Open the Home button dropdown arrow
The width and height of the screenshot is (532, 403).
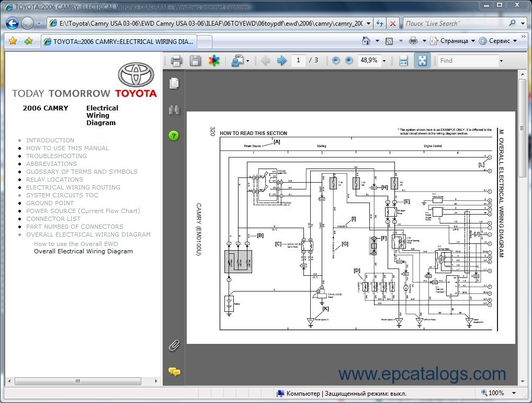(377, 41)
